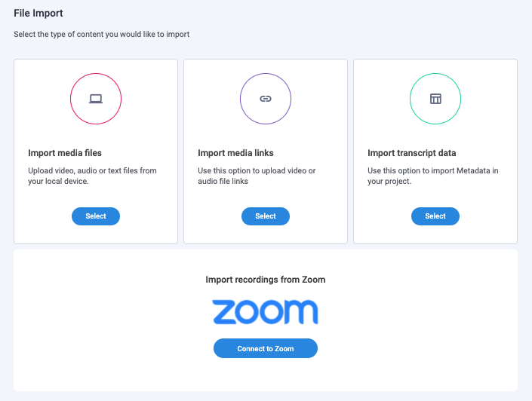Image resolution: width=532 pixels, height=401 pixels.
Task: Click the File Import page heading
Action: tap(38, 14)
